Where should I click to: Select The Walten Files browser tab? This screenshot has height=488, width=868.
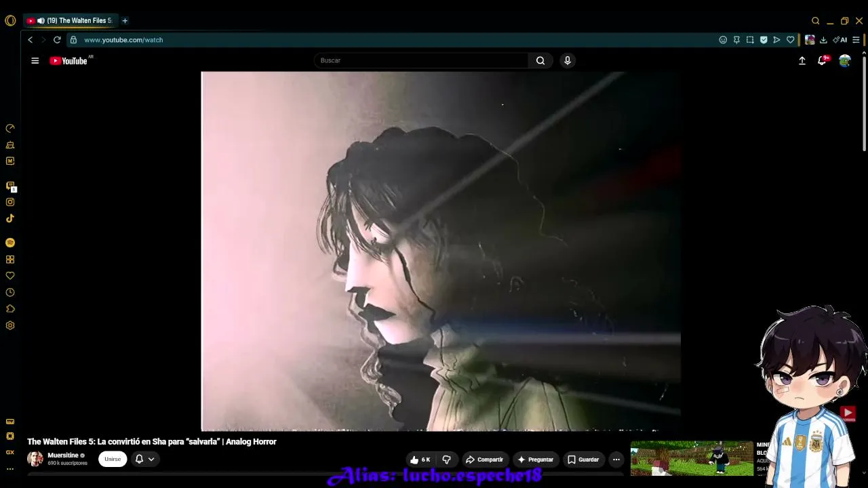[x=70, y=21]
